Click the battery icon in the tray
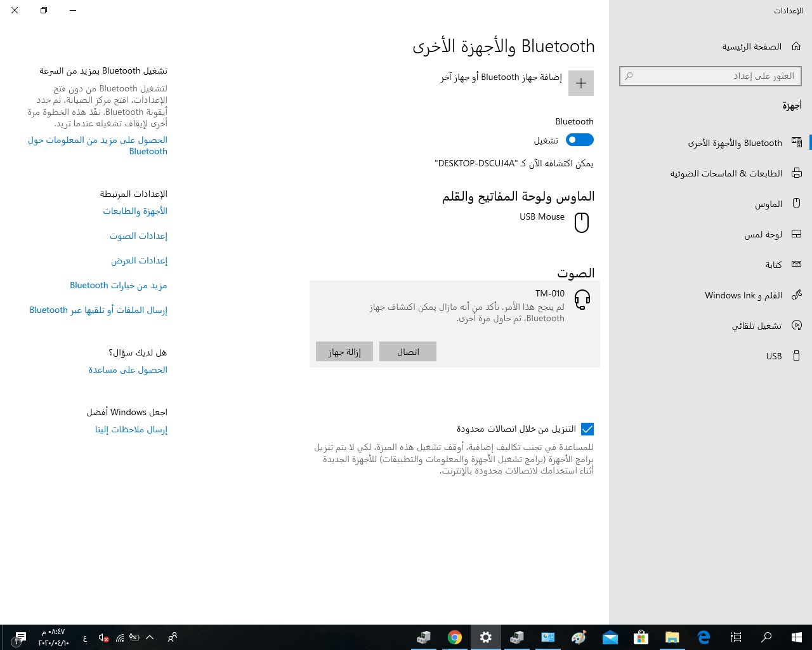Image resolution: width=812 pixels, height=650 pixels. click(x=134, y=637)
